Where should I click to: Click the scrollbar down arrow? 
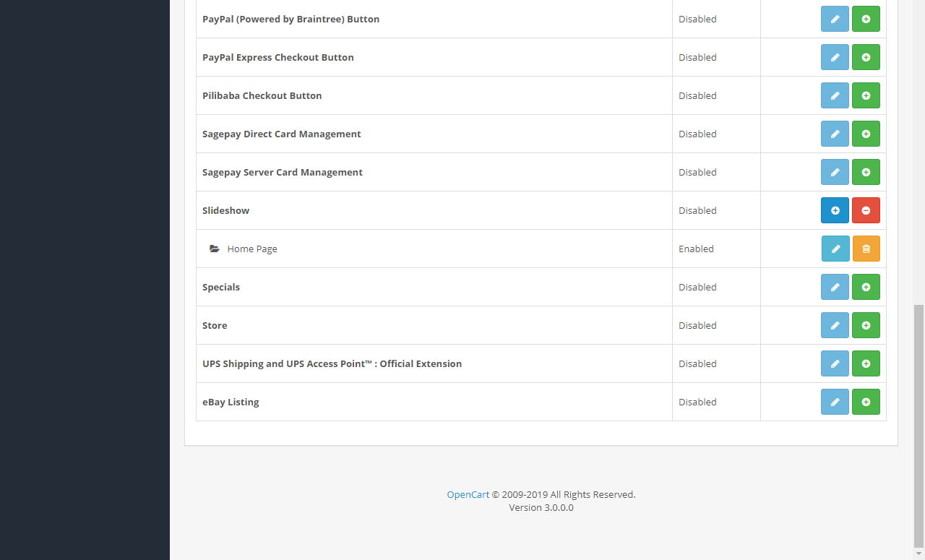coord(919,553)
